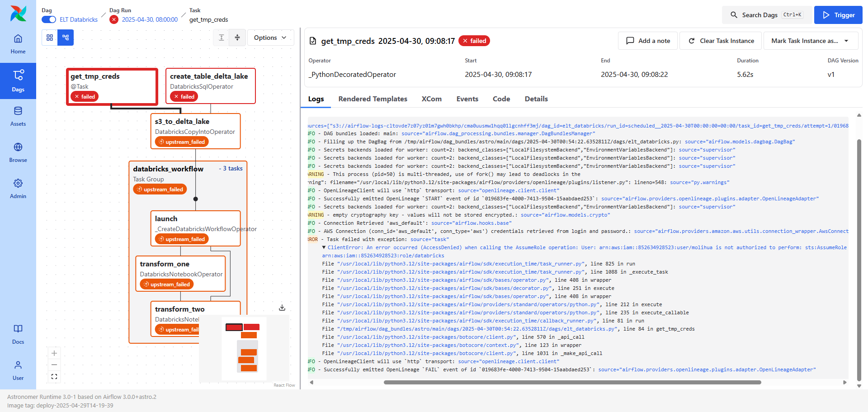Open the graph Options dropdown
Screen dimensions: 868x412
[x=270, y=38]
